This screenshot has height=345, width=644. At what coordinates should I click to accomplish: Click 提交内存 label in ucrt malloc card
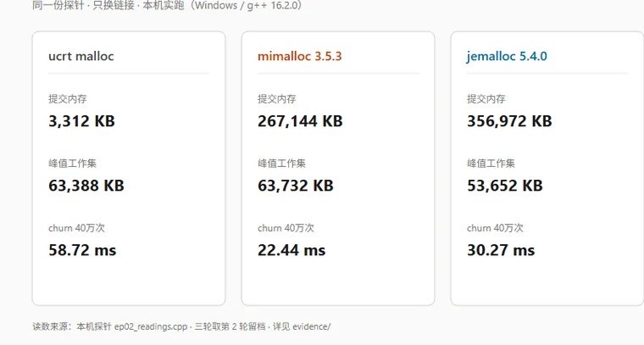click(x=68, y=99)
